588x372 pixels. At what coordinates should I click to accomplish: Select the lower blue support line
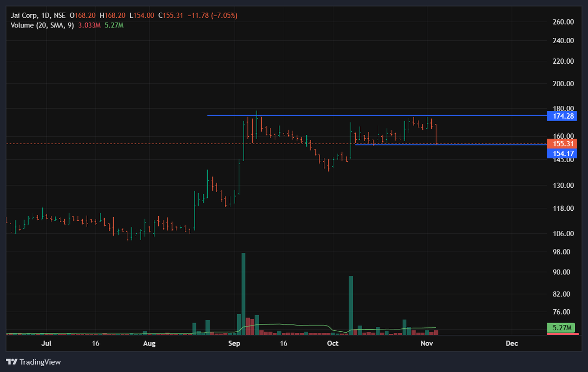[451, 145]
